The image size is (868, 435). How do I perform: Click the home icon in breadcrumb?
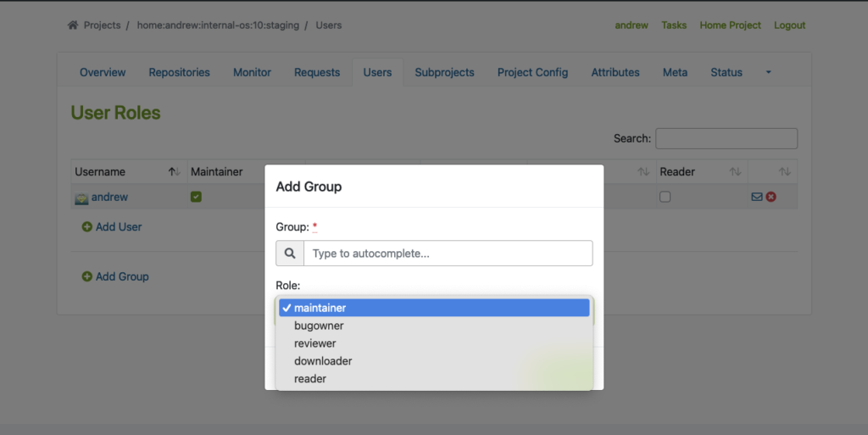[x=73, y=25]
